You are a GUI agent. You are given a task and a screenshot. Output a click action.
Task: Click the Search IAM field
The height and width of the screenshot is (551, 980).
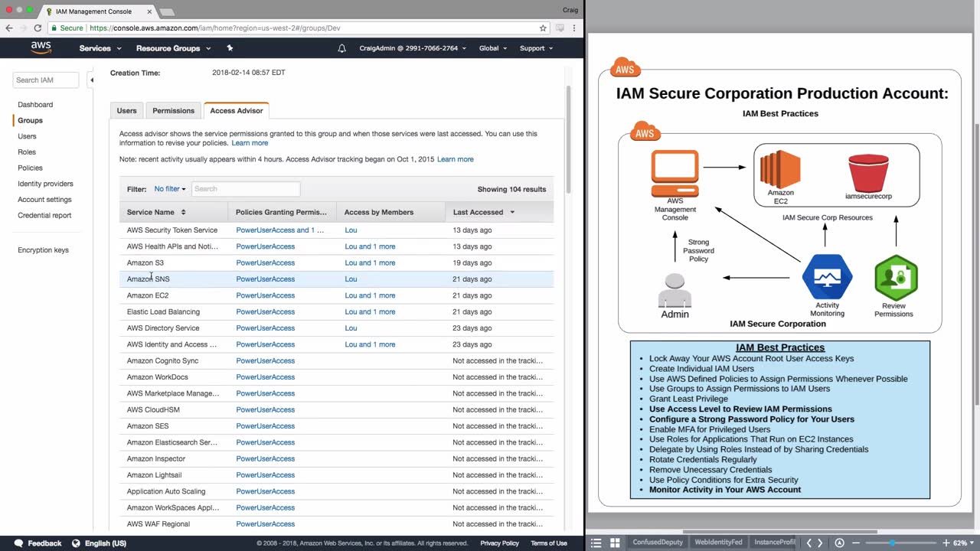pyautogui.click(x=46, y=80)
